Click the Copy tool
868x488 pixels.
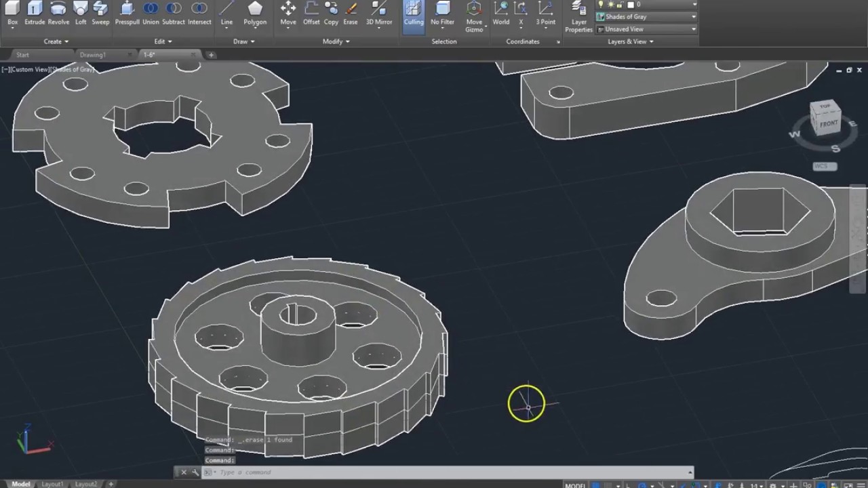coord(331,14)
